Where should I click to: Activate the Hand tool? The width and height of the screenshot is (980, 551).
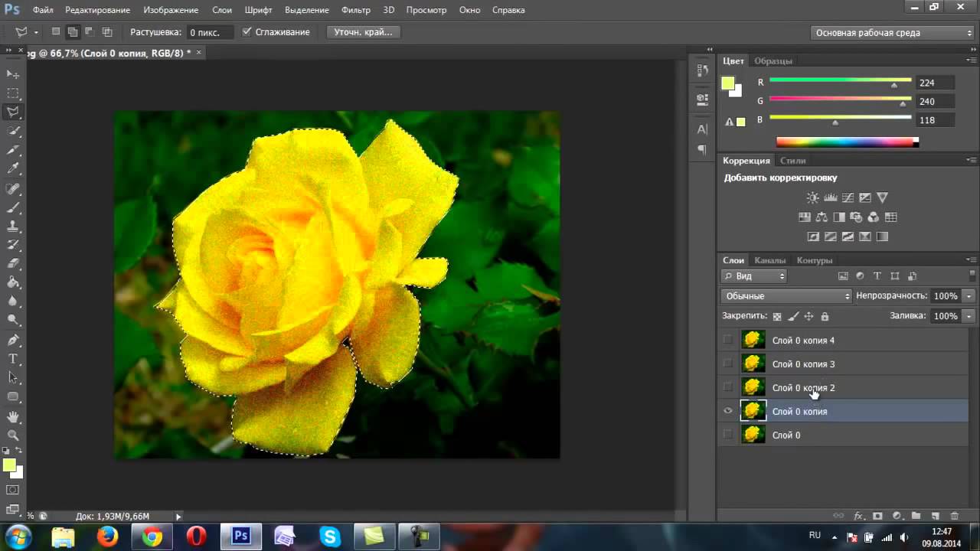pyautogui.click(x=13, y=417)
